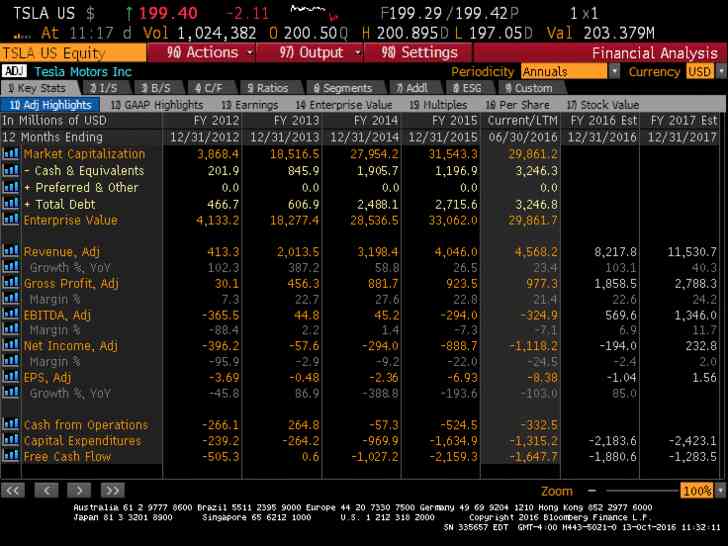This screenshot has width=728, height=546.
Task: Go back one period with left arrow
Action: pos(46,490)
